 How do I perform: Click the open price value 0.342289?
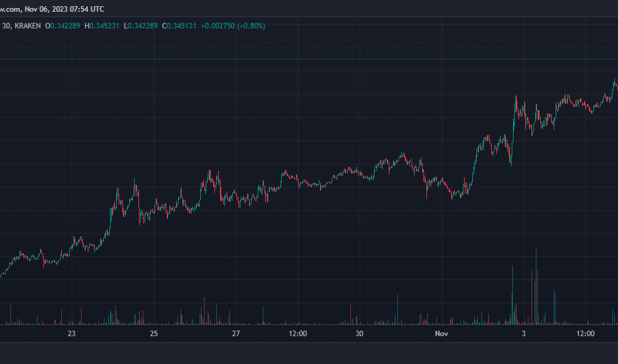pyautogui.click(x=65, y=26)
